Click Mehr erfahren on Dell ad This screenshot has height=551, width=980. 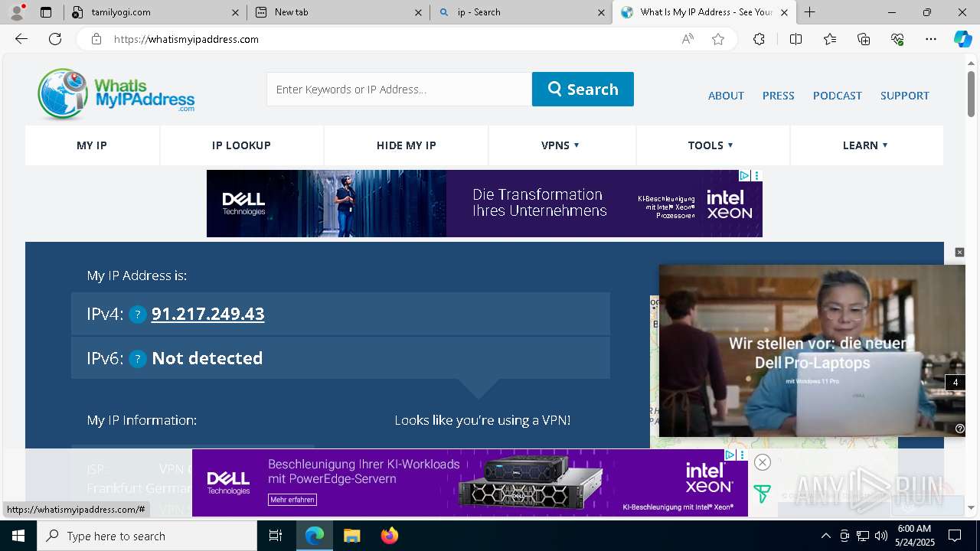[292, 500]
